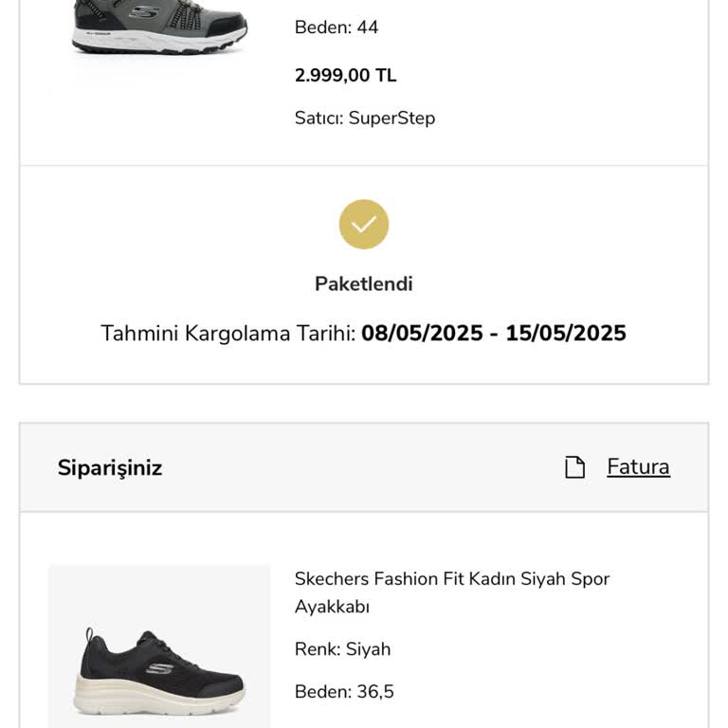
Task: Click the Paketlendi status label
Action: point(364,284)
